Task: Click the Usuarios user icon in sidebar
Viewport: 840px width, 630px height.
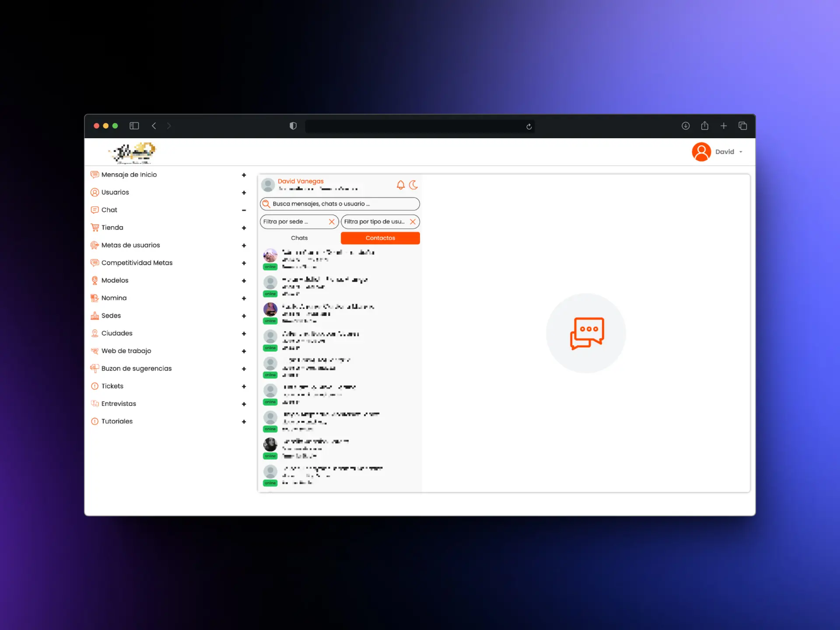Action: coord(94,192)
